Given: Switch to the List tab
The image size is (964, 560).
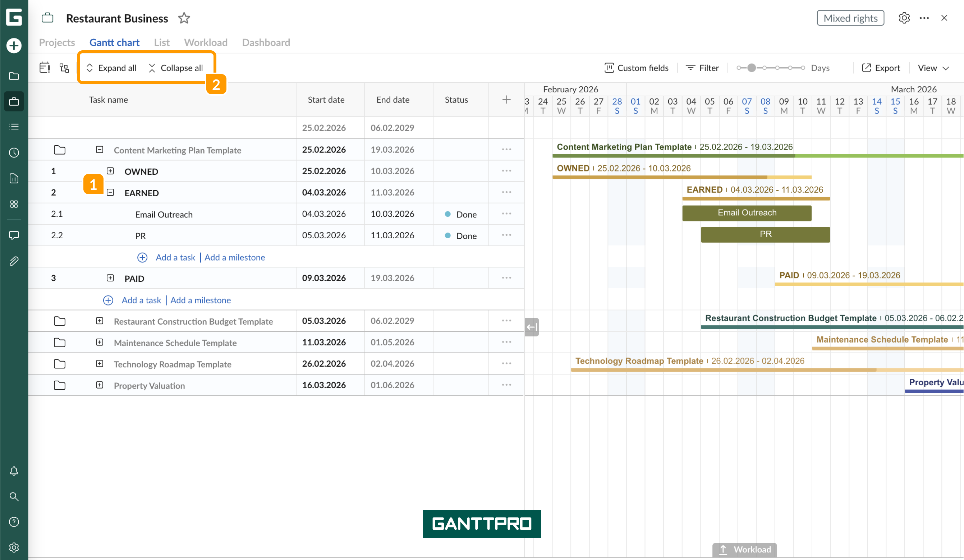Looking at the screenshot, I should pos(162,42).
